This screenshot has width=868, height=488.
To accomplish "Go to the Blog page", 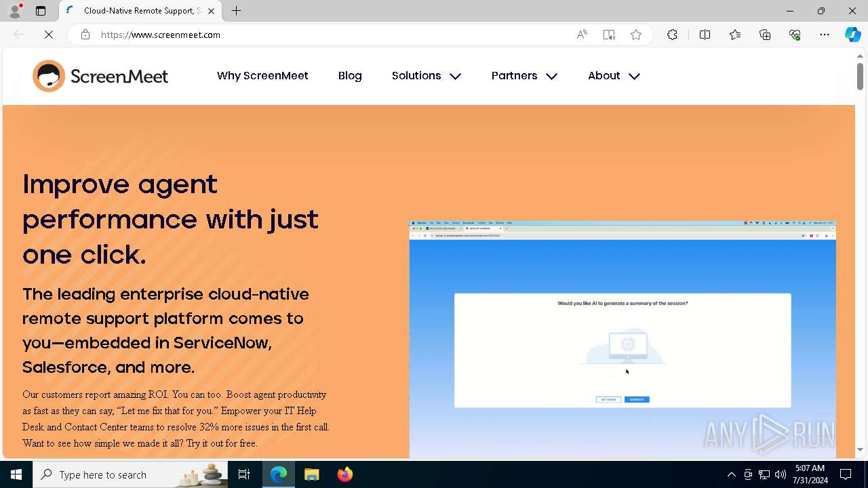I will click(350, 76).
